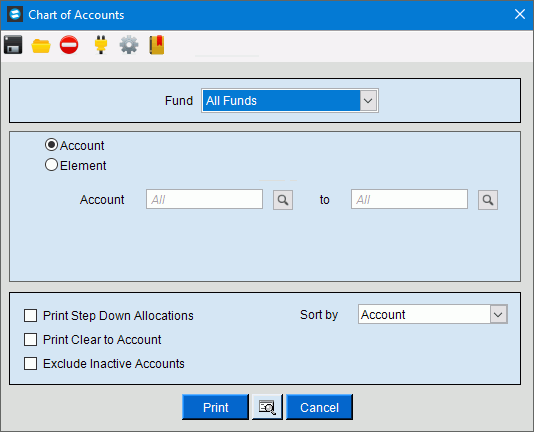
Task: Open the yellow folder icon in toolbar
Action: (x=41, y=46)
